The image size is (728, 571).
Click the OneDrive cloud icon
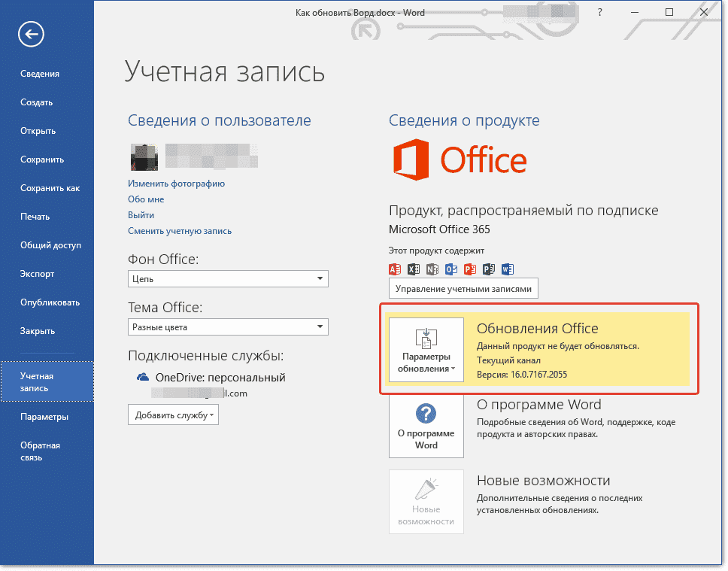(x=143, y=377)
